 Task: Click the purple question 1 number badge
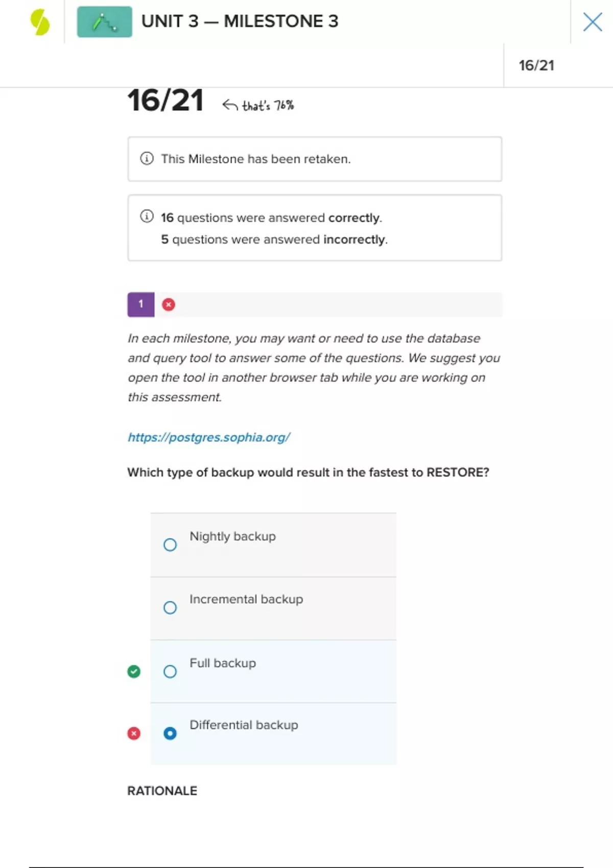(141, 305)
